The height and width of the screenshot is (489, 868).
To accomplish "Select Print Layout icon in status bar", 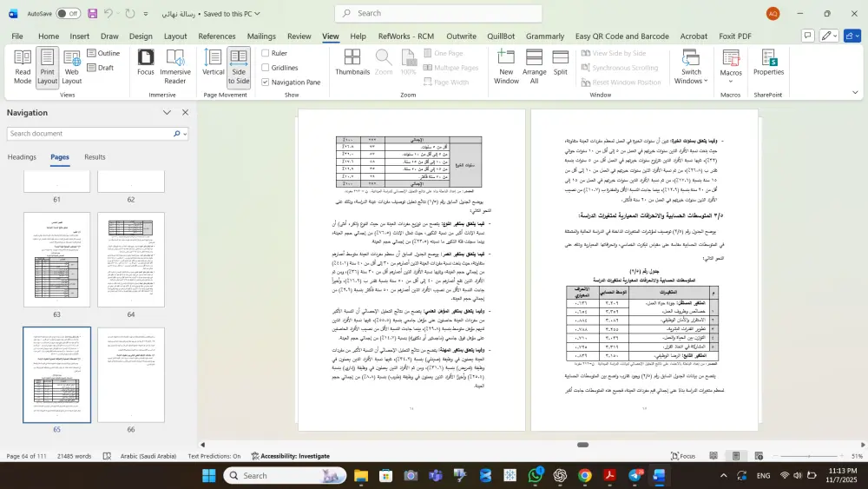I will [x=736, y=456].
